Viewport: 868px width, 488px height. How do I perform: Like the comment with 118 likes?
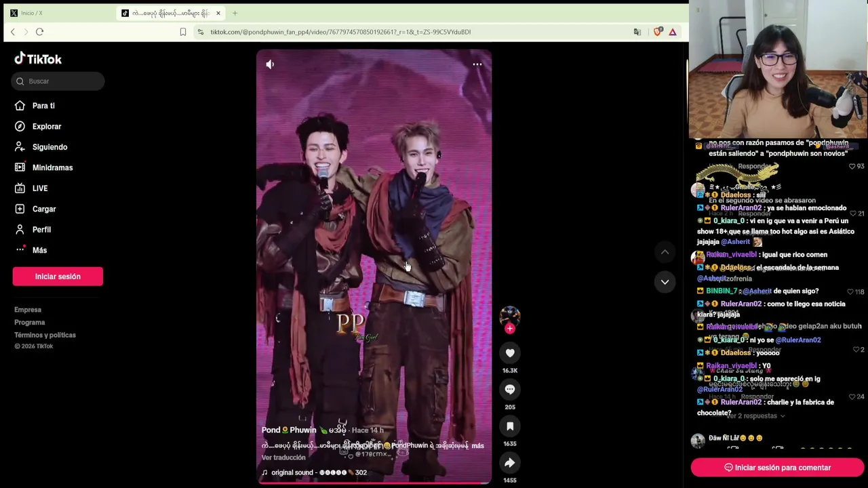851,291
